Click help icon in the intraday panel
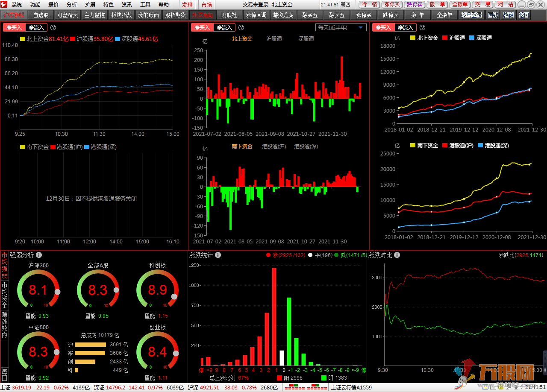The width and height of the screenshot is (547, 392). pyautogui.click(x=53, y=27)
